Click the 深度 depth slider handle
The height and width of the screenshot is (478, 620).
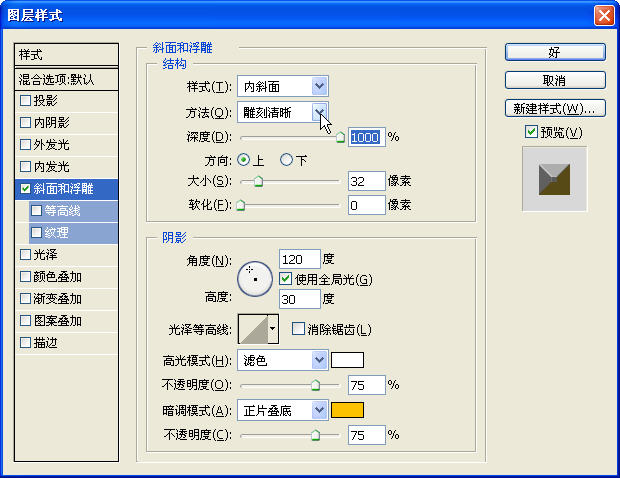[x=340, y=138]
